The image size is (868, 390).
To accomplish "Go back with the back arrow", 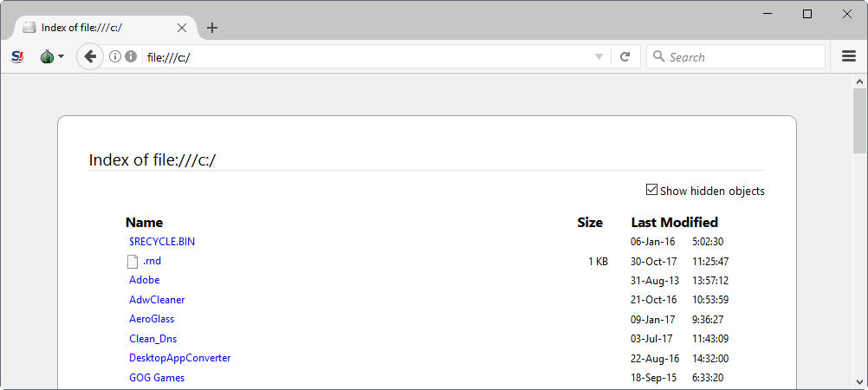I will [x=89, y=57].
